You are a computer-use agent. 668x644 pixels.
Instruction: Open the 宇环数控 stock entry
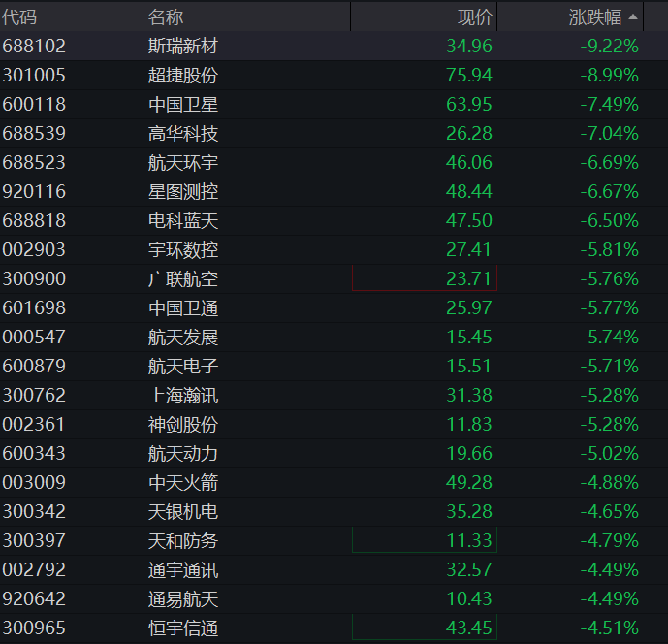183,250
